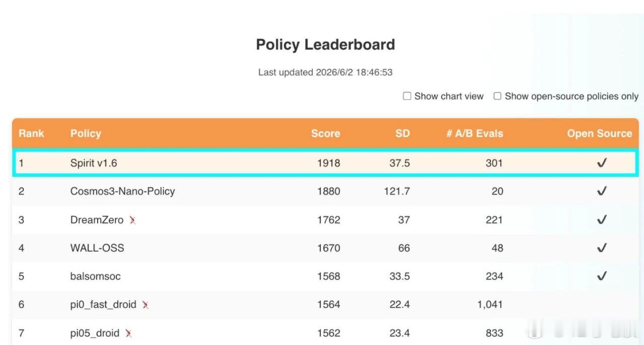Click score 1918 for Spirit v1.6
This screenshot has height=345, width=644.
coord(329,163)
